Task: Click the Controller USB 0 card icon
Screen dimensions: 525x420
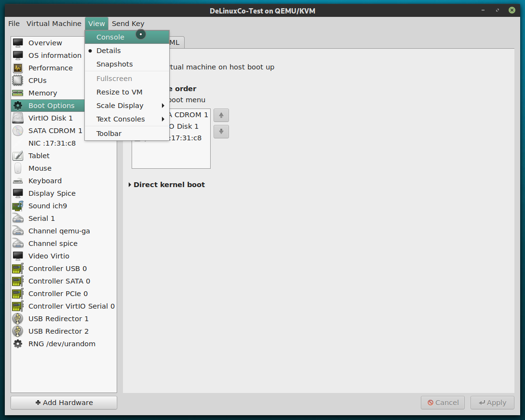Action: click(18, 269)
